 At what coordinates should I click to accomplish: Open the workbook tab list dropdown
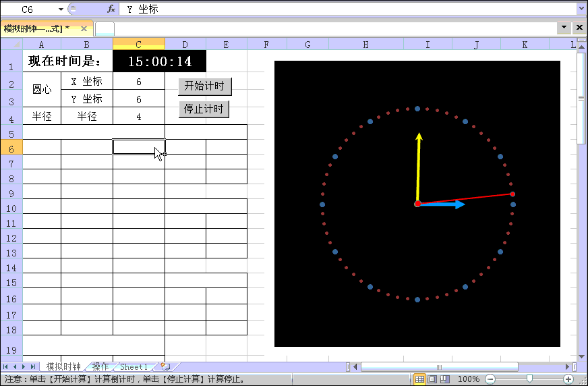click(564, 28)
